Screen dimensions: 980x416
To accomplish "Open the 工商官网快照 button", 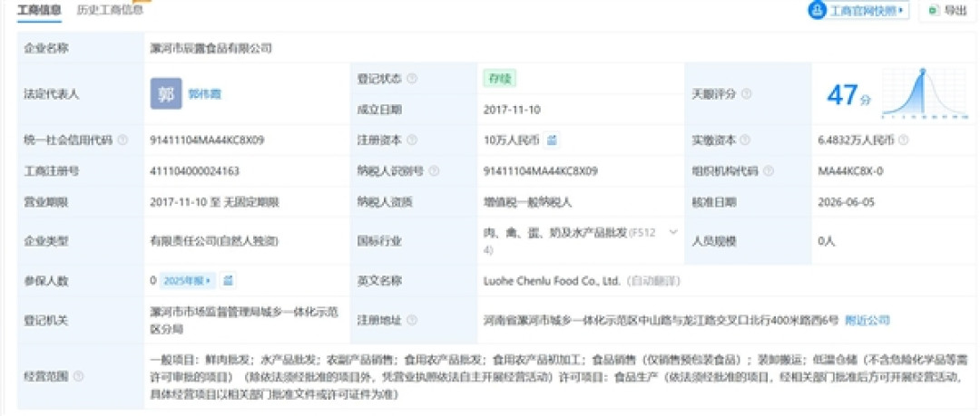I will click(858, 11).
